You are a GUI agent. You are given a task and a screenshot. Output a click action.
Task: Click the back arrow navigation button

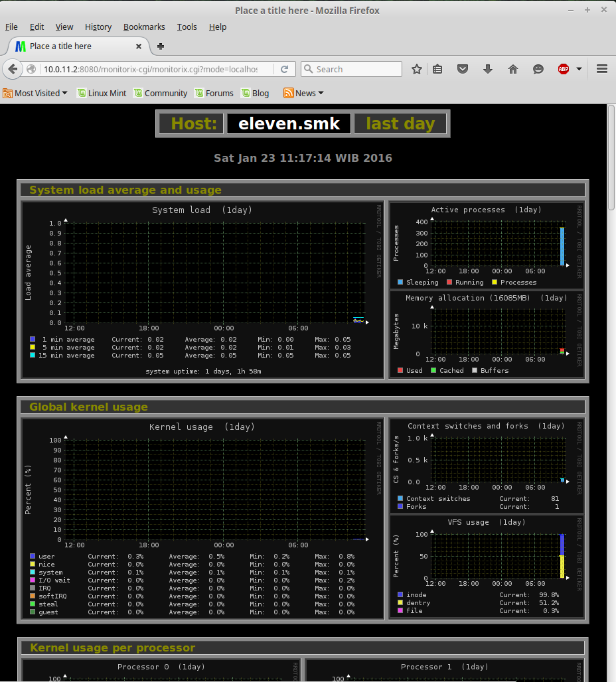(13, 69)
